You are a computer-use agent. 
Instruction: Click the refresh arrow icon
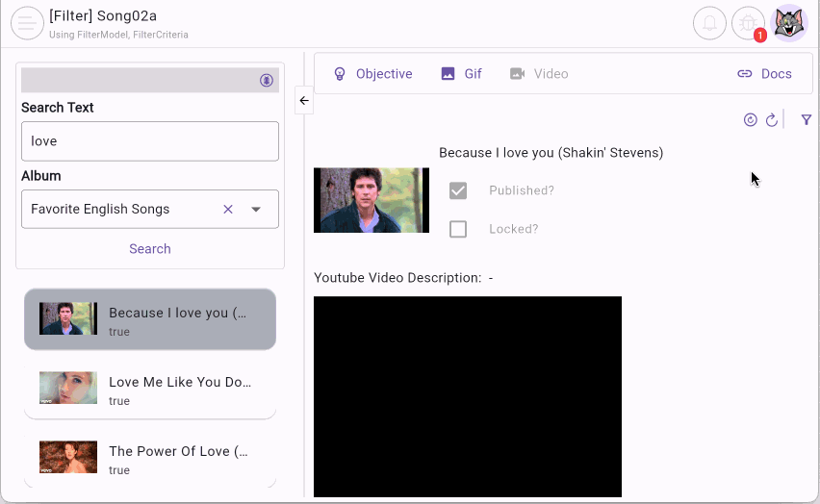pyautogui.click(x=771, y=120)
